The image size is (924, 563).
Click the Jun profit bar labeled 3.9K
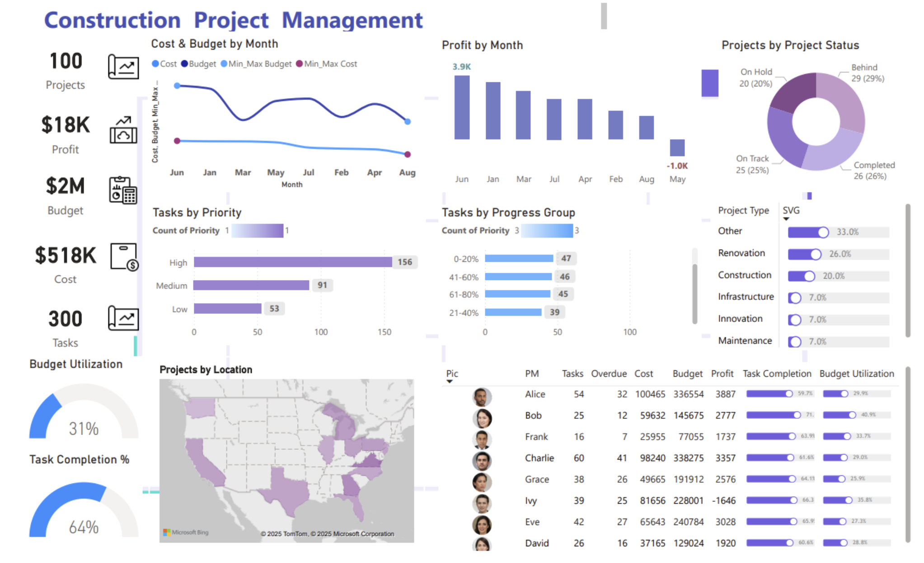[462, 107]
